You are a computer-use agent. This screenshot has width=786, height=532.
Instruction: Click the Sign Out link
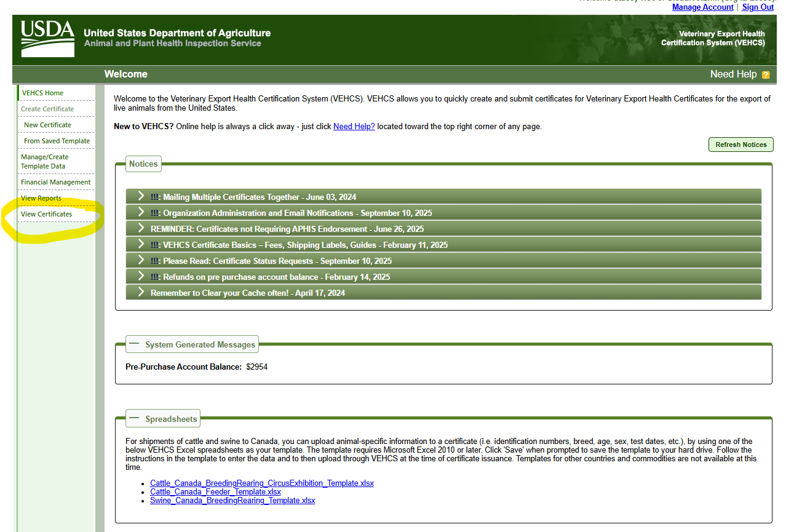757,7
